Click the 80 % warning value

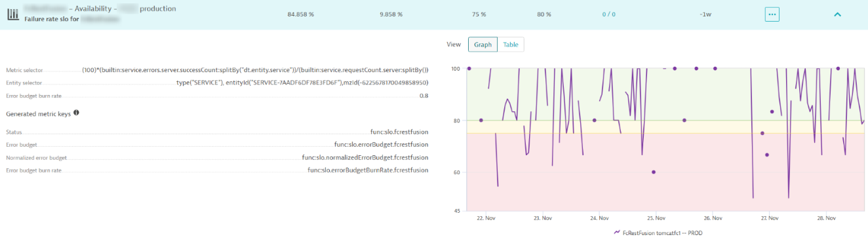click(x=543, y=14)
